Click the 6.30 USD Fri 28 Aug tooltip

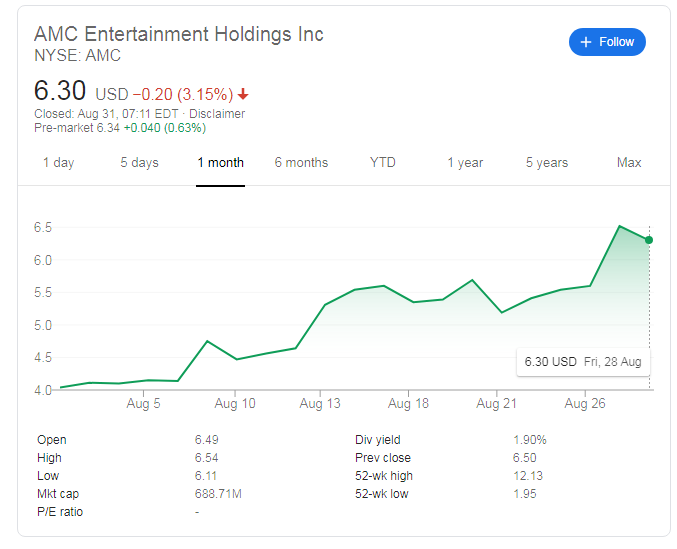coord(583,362)
